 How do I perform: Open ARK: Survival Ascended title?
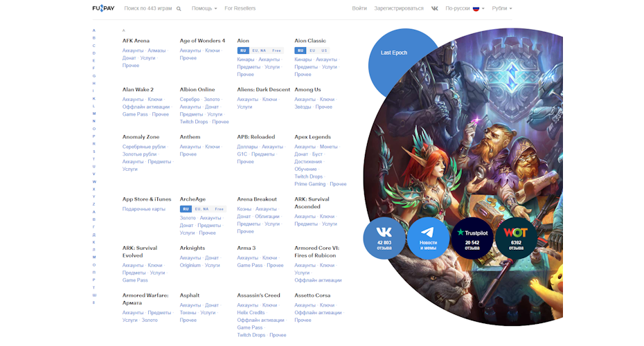[312, 203]
